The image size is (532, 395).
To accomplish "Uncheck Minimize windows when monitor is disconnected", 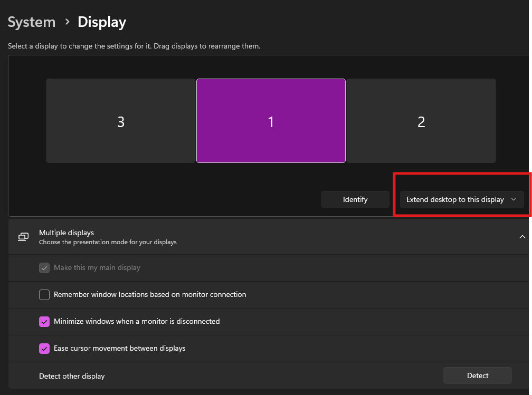I will click(44, 322).
